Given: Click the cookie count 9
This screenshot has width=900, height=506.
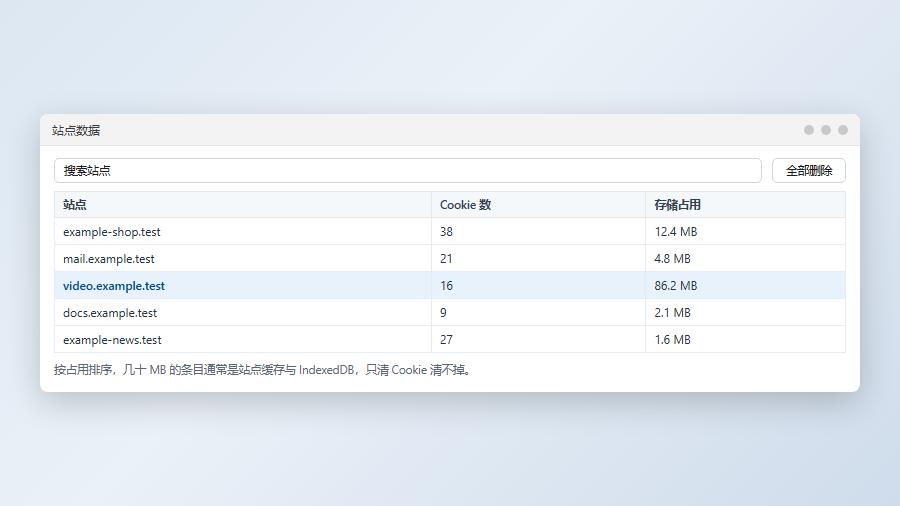Looking at the screenshot, I should click(x=443, y=313).
